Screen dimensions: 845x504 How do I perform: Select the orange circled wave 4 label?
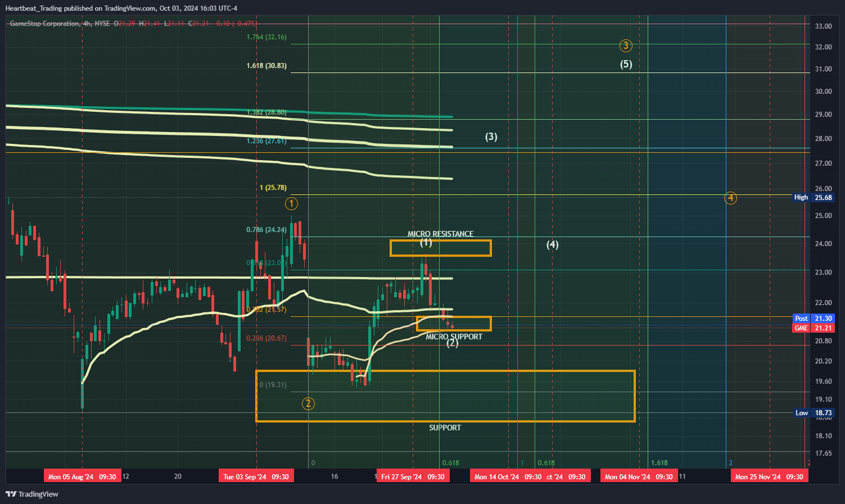point(730,198)
